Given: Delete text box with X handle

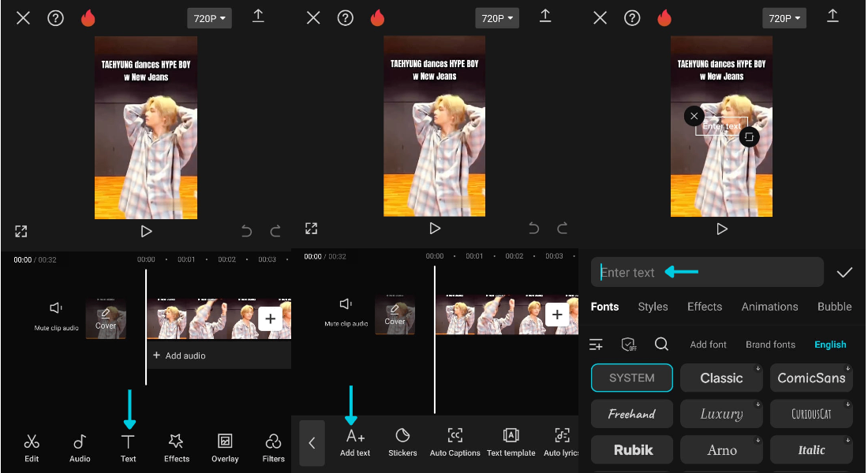Looking at the screenshot, I should point(694,116).
